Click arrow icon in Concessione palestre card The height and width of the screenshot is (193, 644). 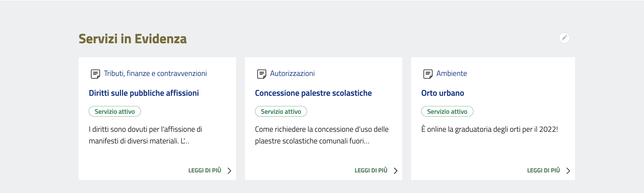point(395,171)
